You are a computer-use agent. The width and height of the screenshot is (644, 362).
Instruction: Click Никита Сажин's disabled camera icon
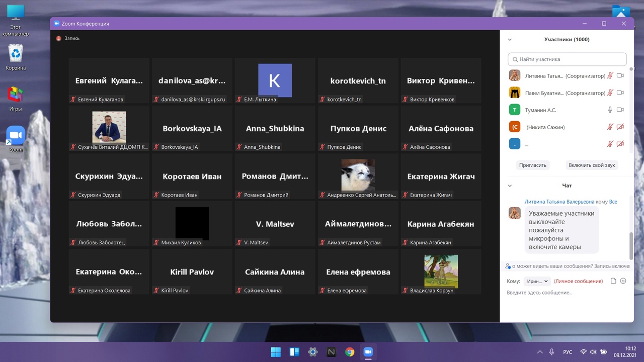pos(620,127)
